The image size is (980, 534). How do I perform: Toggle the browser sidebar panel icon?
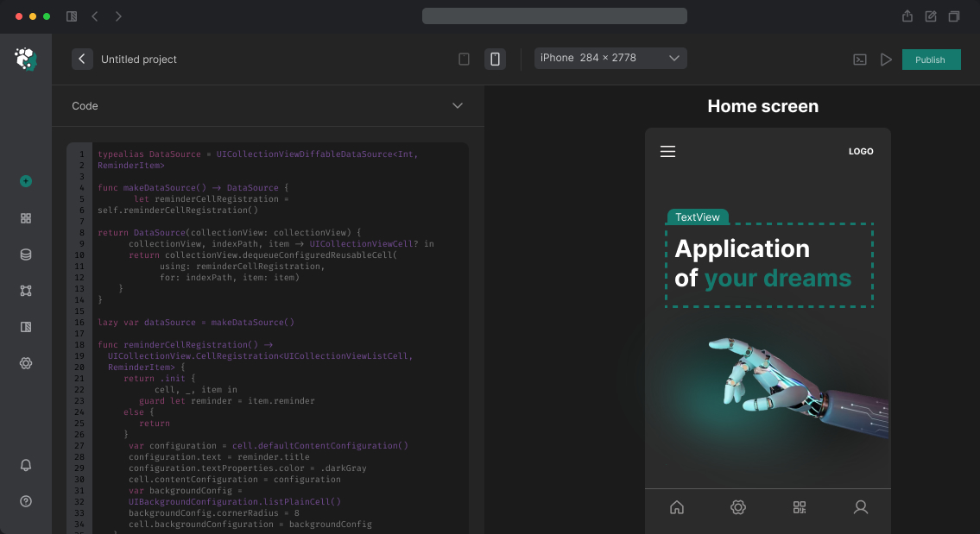point(72,16)
